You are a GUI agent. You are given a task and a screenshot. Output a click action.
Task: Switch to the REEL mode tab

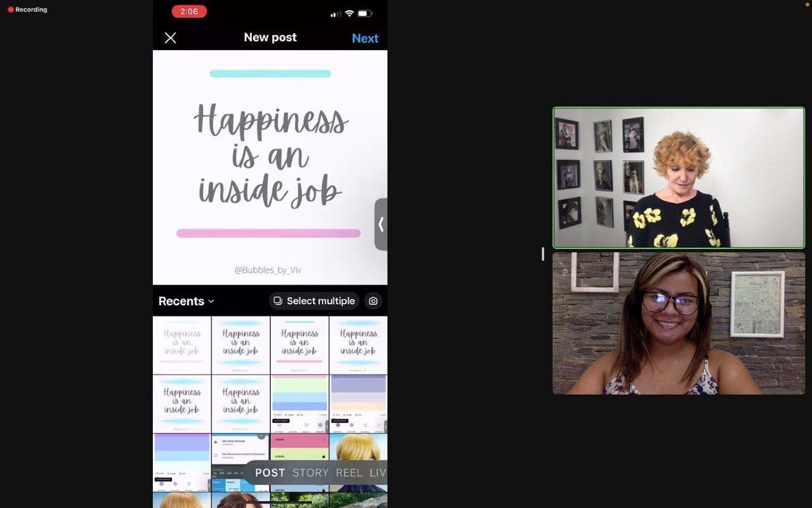click(x=349, y=472)
